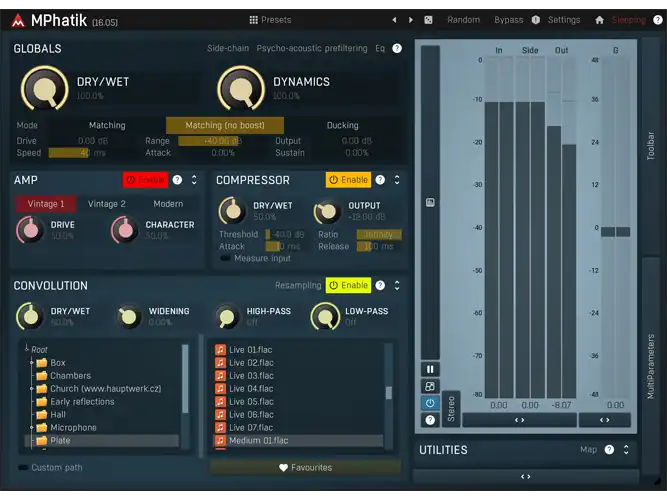Viewport: 667px width, 500px height.
Task: Select the Plate folder
Action: 102,440
